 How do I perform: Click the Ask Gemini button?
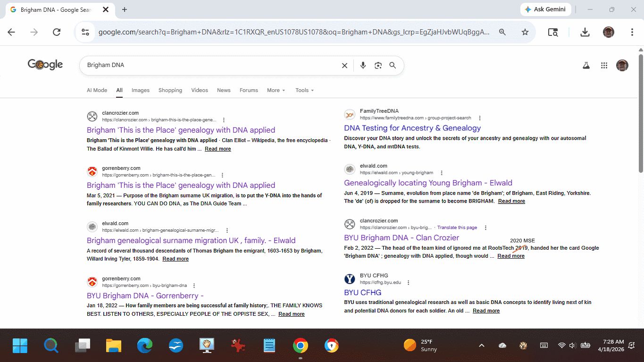[x=546, y=9]
